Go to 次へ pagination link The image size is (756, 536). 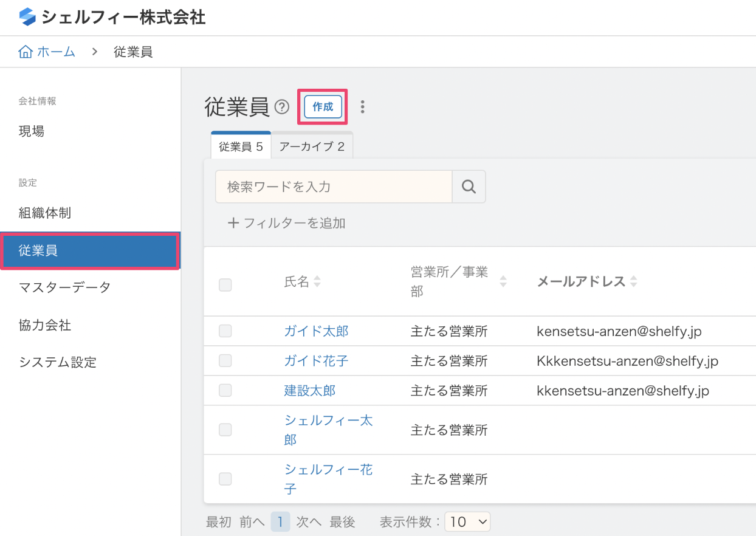point(309,521)
